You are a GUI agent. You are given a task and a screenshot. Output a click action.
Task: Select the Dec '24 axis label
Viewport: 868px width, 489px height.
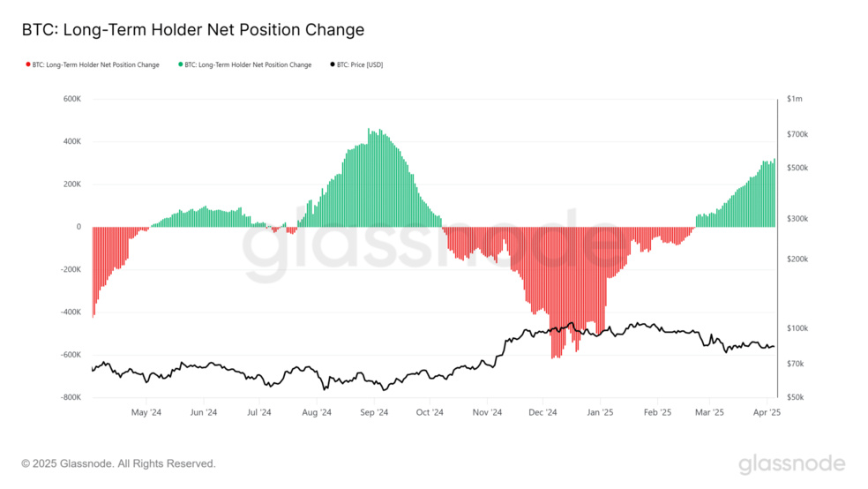pos(542,412)
